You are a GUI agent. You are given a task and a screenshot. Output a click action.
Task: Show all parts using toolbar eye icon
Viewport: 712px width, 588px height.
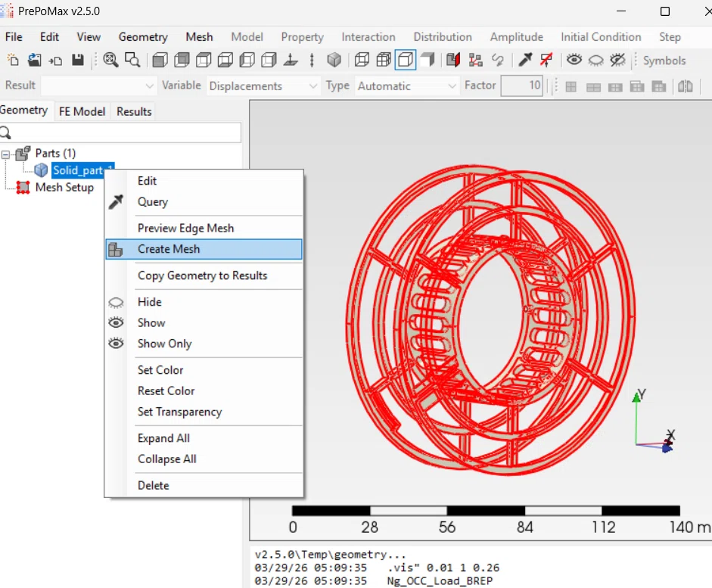pyautogui.click(x=574, y=60)
